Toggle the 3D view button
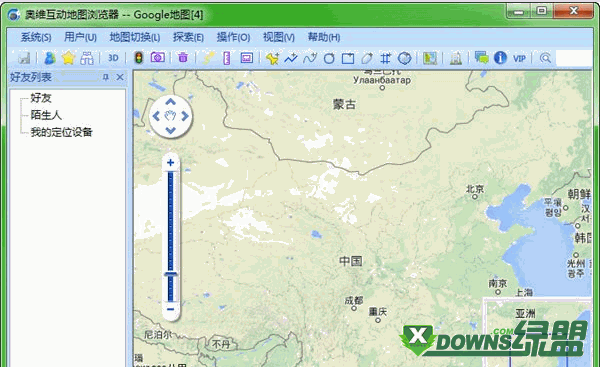Viewport: 600px width, 367px height. click(113, 58)
